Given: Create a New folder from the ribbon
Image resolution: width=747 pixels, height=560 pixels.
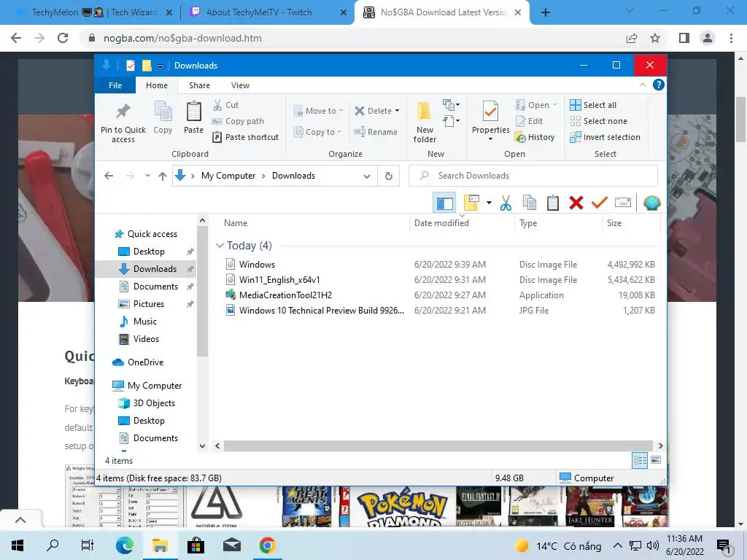Looking at the screenshot, I should click(424, 122).
